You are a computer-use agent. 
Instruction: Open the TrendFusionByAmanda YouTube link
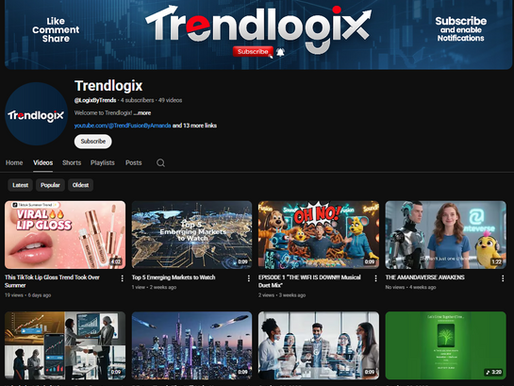click(122, 126)
